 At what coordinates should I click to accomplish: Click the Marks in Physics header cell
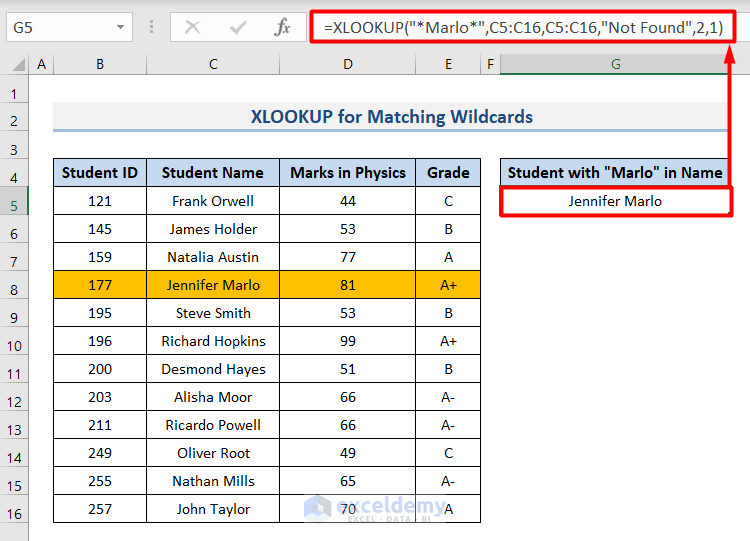[347, 172]
